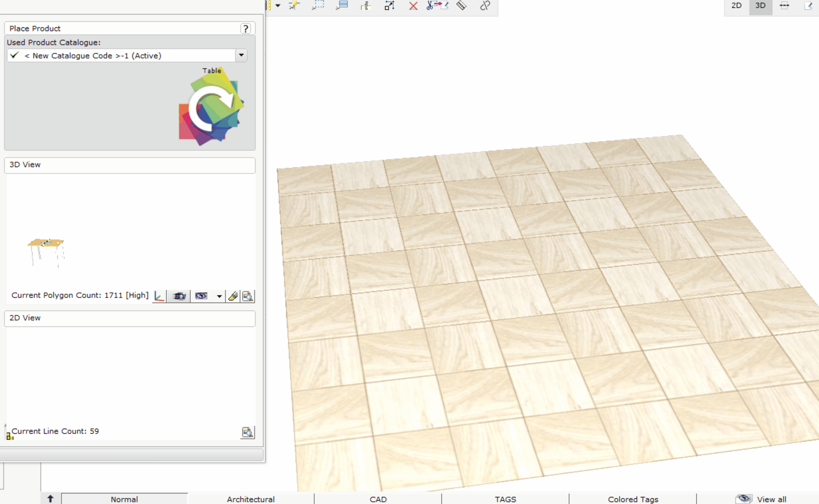Switch to 2D view mode
The image size is (819, 504).
tap(737, 5)
